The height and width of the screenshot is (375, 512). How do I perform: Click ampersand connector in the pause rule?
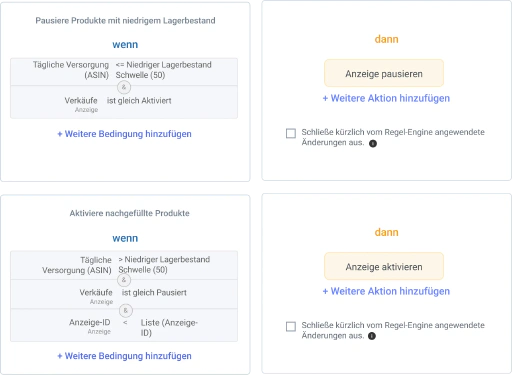tap(124, 87)
